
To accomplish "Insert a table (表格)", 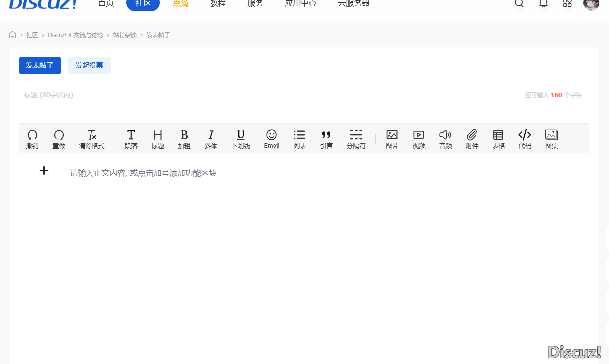I will [498, 139].
